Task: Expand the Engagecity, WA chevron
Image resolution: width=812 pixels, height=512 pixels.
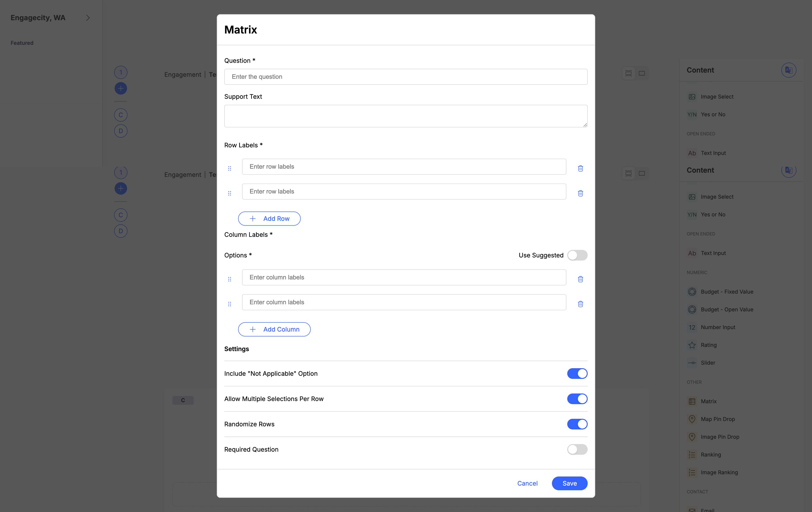Action: [88, 18]
